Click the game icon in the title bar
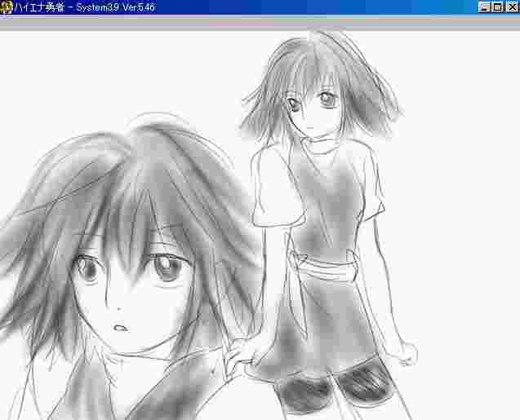The height and width of the screenshot is (420, 520). pos(7,7)
